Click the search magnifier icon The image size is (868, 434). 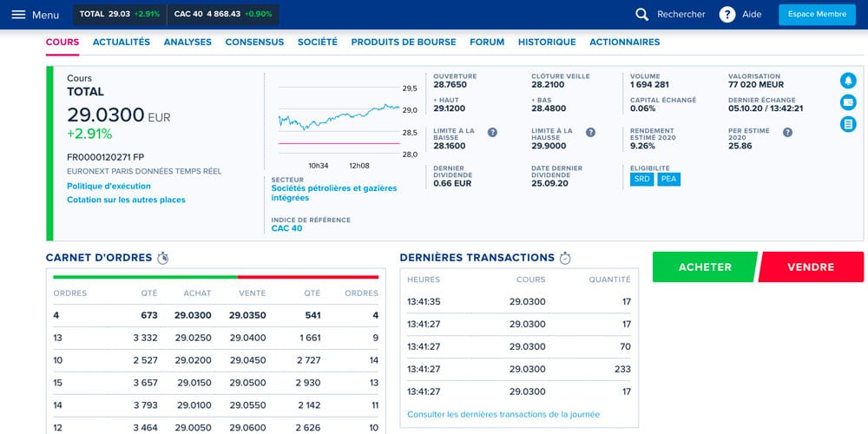point(641,15)
